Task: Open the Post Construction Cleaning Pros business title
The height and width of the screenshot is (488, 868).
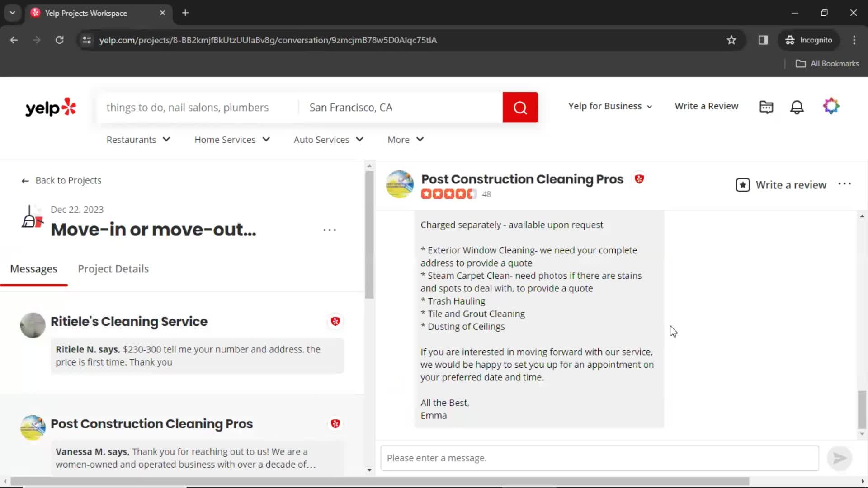Action: (522, 179)
